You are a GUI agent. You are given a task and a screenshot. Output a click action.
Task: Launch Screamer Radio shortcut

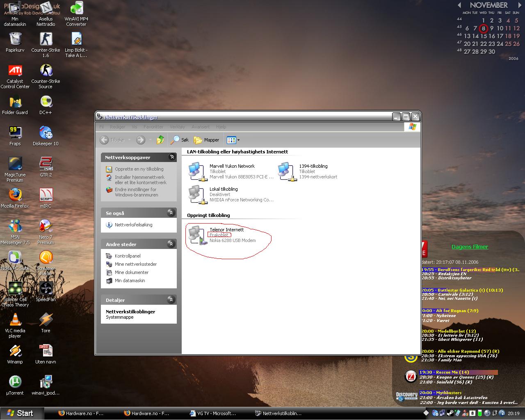pyautogui.click(x=46, y=263)
